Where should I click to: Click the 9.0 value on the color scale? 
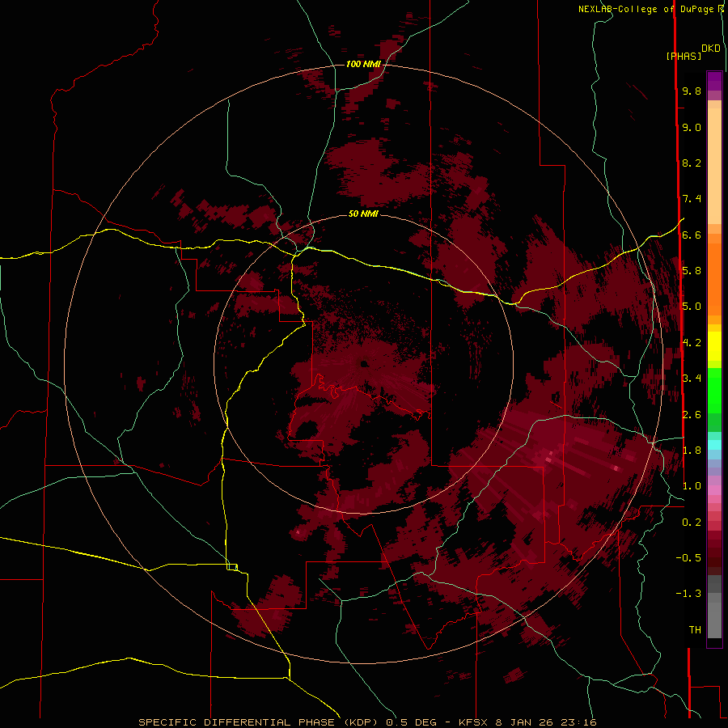[692, 127]
